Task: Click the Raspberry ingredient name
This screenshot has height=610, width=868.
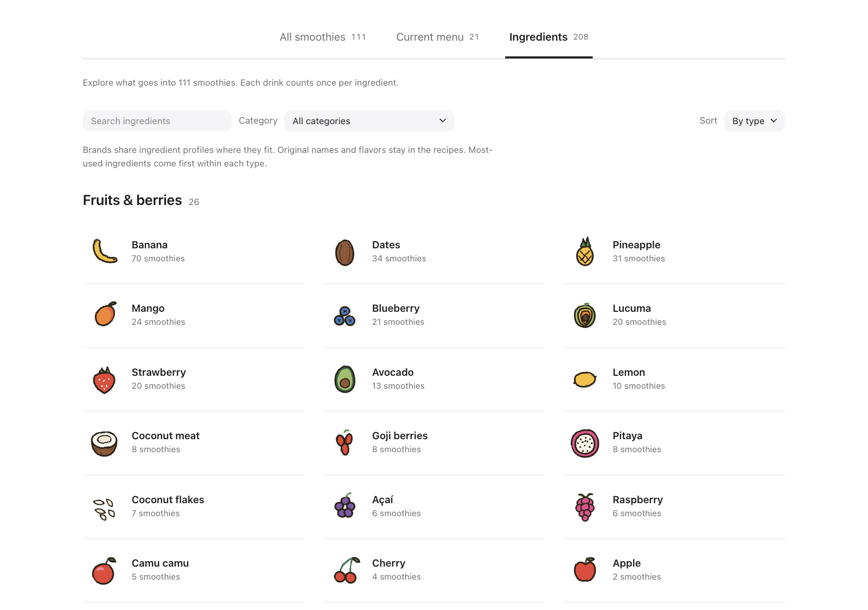Action: (x=638, y=500)
